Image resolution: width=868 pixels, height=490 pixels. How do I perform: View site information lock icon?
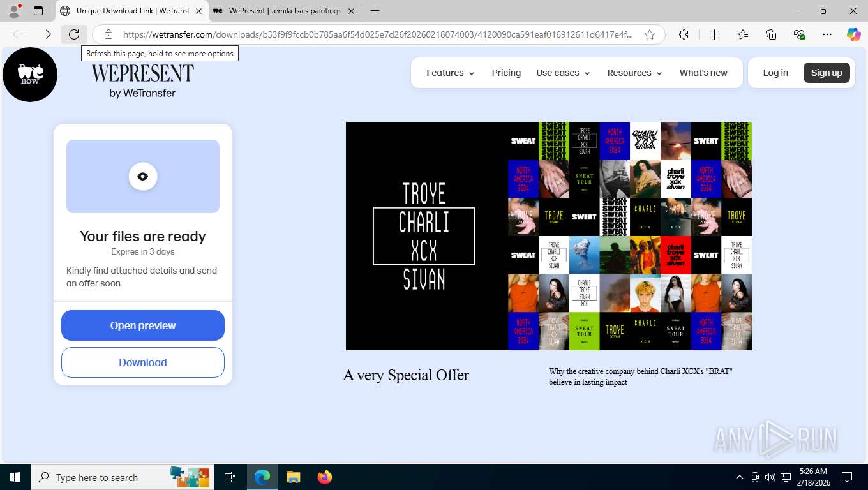(108, 34)
